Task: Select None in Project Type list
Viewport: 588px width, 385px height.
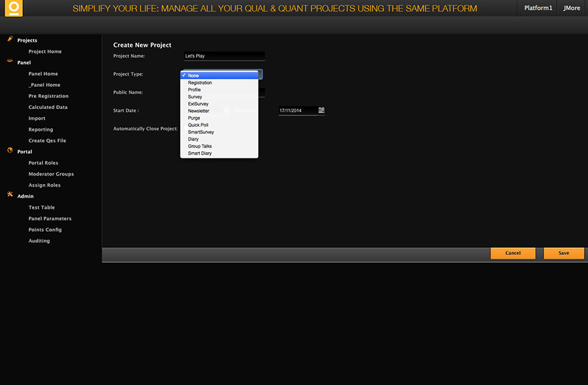Action: 193,76
